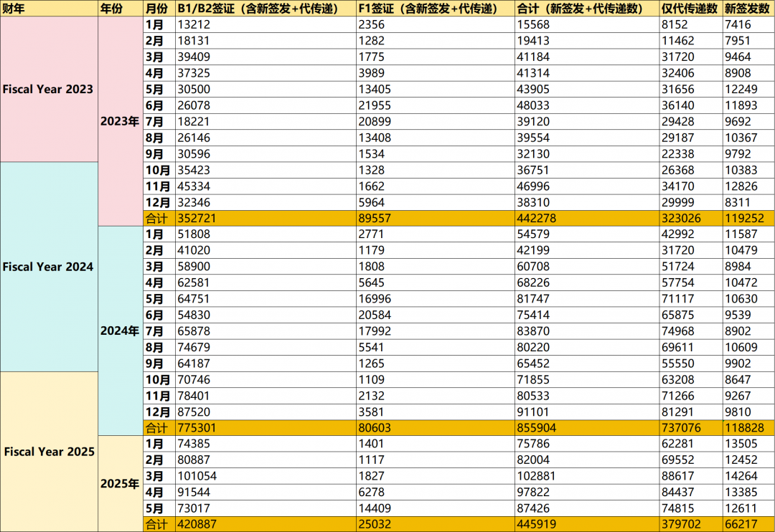Select the 新签发数 column header

pyautogui.click(x=747, y=9)
